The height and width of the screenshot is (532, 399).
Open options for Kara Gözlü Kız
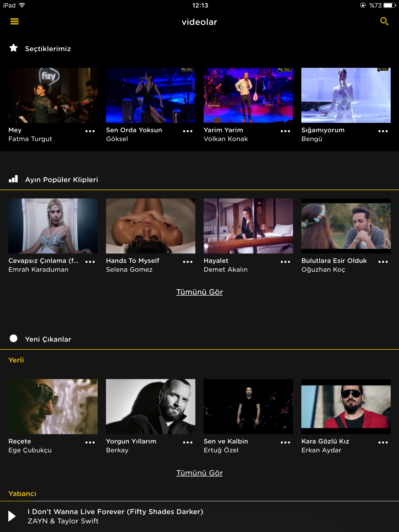point(383,442)
